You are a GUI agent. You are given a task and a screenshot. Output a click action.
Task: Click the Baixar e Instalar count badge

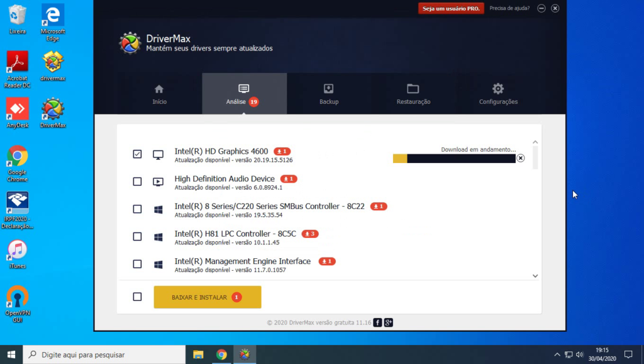(x=236, y=297)
